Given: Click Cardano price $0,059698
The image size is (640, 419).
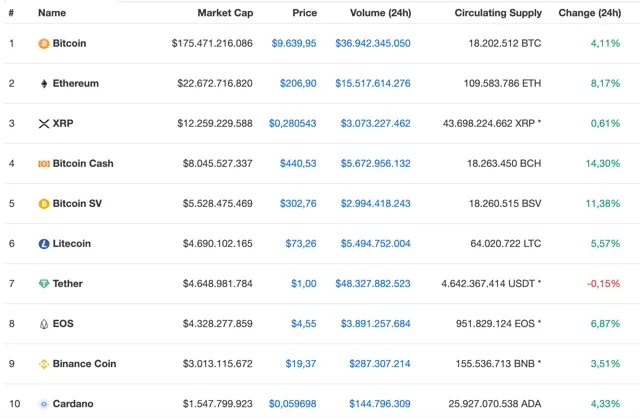Looking at the screenshot, I should 292,403.
